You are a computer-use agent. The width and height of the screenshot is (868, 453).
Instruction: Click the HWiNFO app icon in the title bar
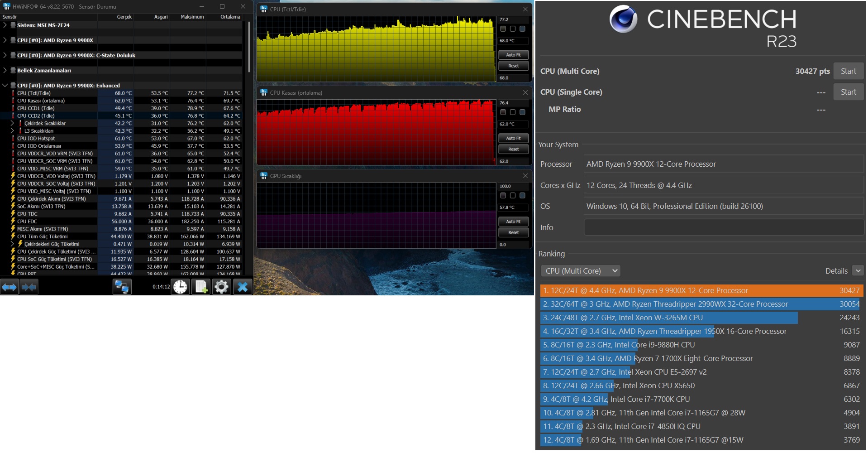(6, 6)
